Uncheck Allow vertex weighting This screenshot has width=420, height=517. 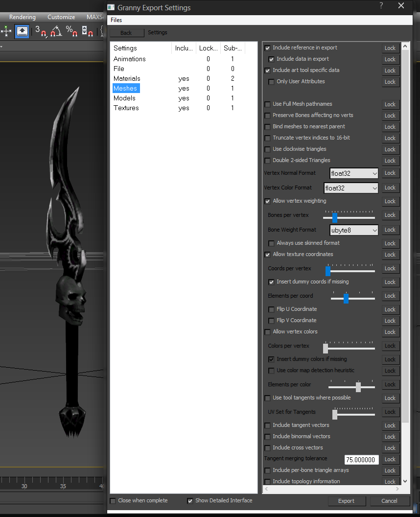point(267,201)
